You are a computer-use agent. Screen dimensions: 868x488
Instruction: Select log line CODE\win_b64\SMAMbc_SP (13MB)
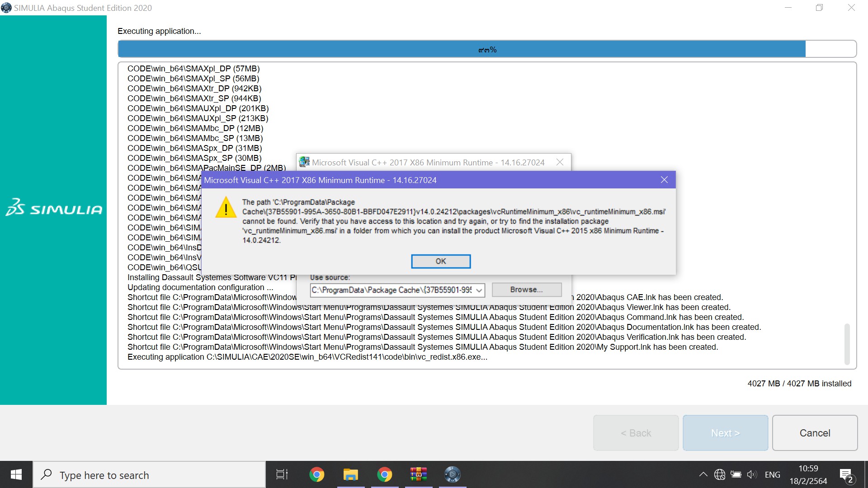[x=195, y=138]
